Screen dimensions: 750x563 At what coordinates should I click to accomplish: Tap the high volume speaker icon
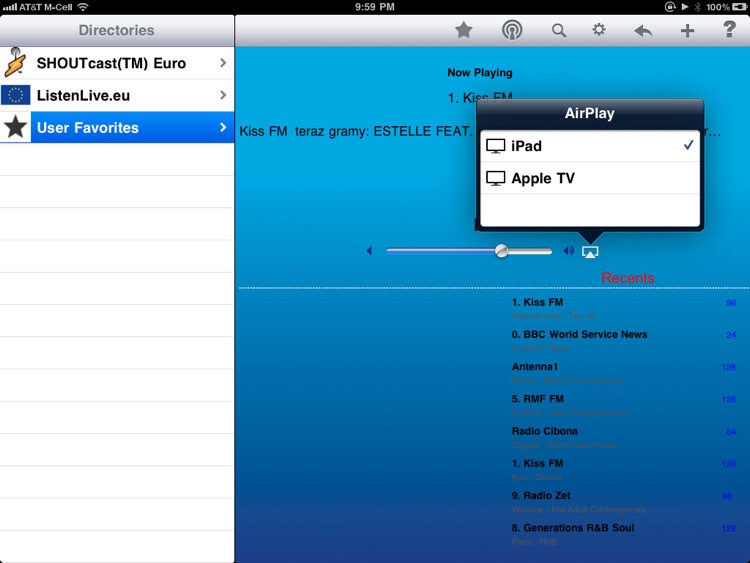coord(568,251)
